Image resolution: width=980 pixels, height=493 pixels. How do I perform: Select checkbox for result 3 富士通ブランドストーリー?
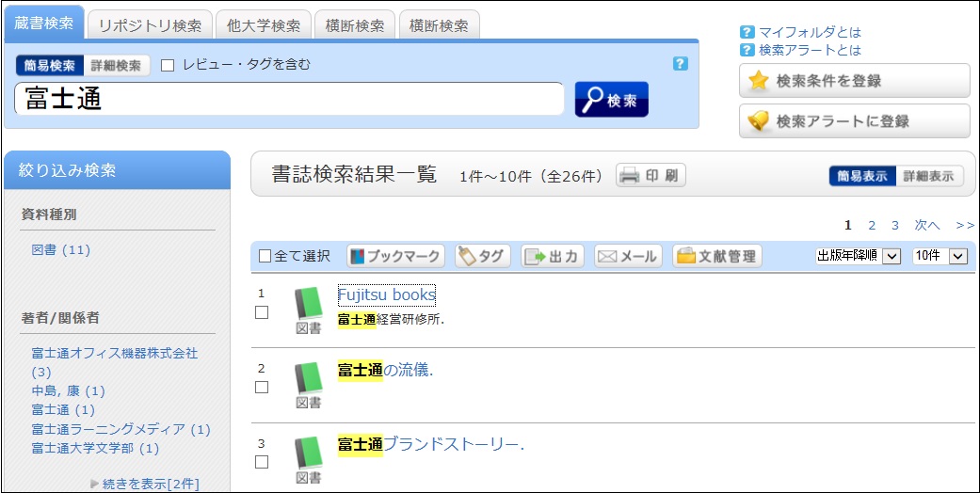[x=262, y=462]
